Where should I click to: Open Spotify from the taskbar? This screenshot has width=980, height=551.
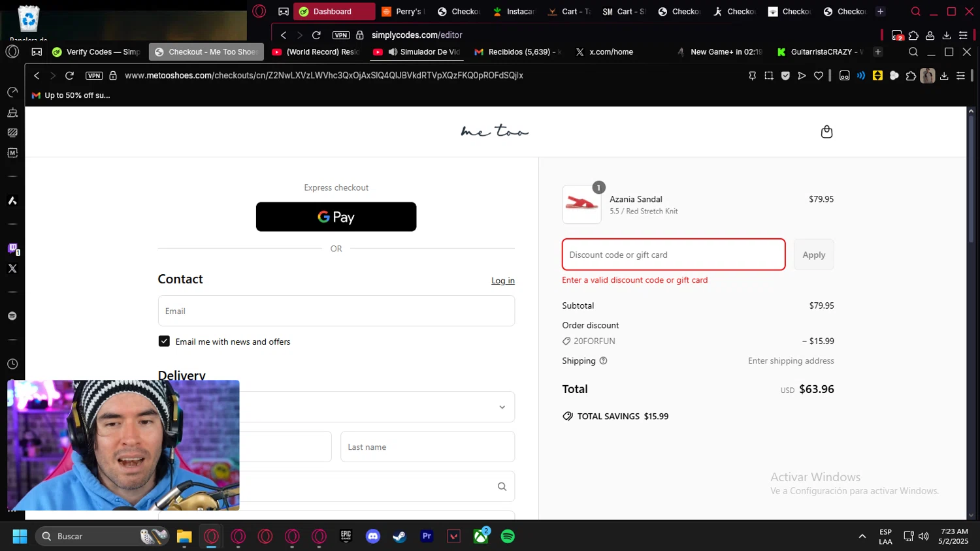click(x=508, y=537)
